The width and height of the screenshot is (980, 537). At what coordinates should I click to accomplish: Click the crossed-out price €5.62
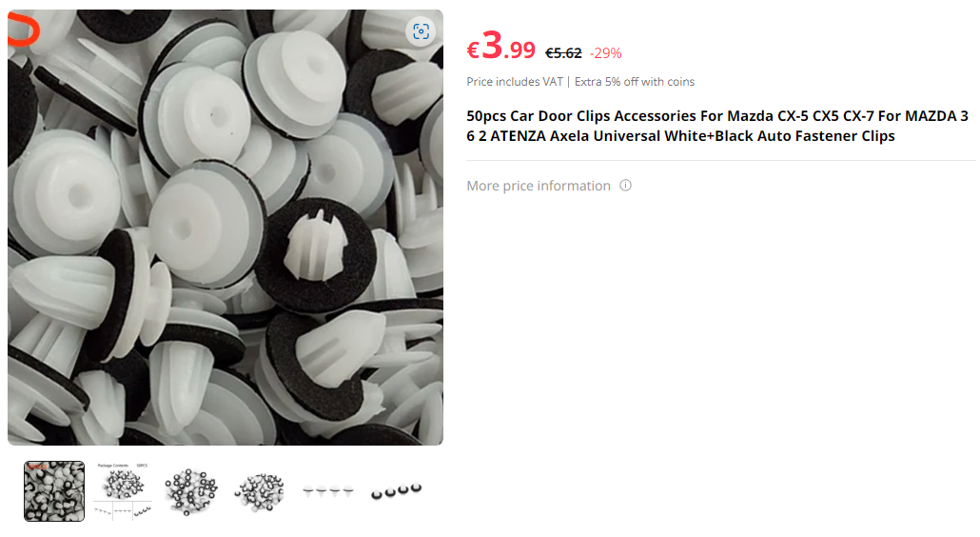click(x=563, y=53)
